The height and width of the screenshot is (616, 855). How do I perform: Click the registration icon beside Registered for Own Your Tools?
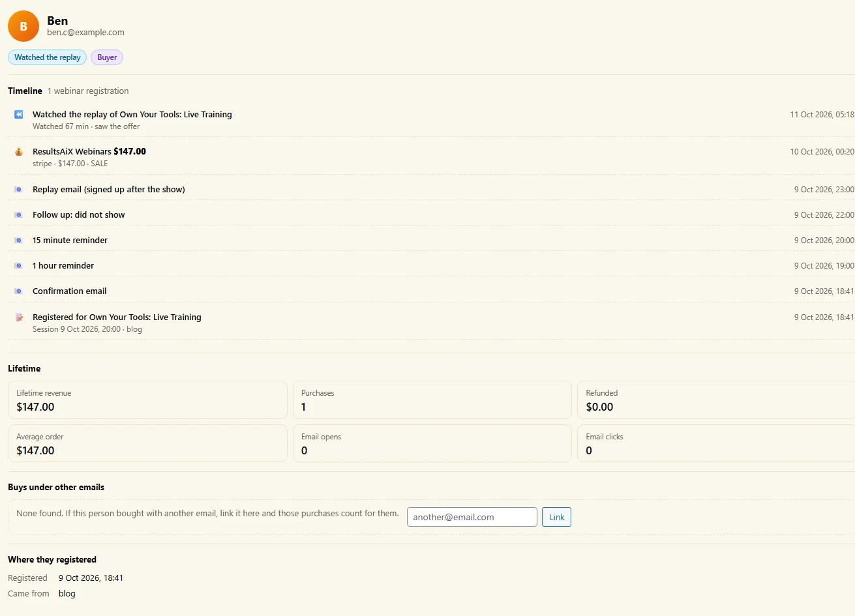click(x=19, y=317)
